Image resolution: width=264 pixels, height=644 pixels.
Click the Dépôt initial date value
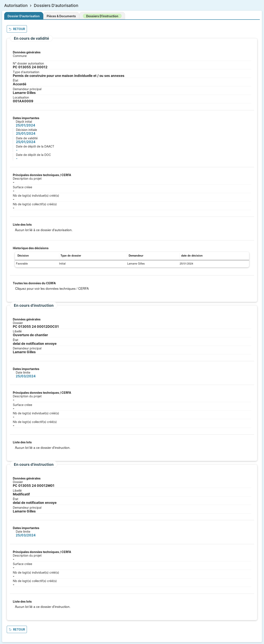point(25,125)
